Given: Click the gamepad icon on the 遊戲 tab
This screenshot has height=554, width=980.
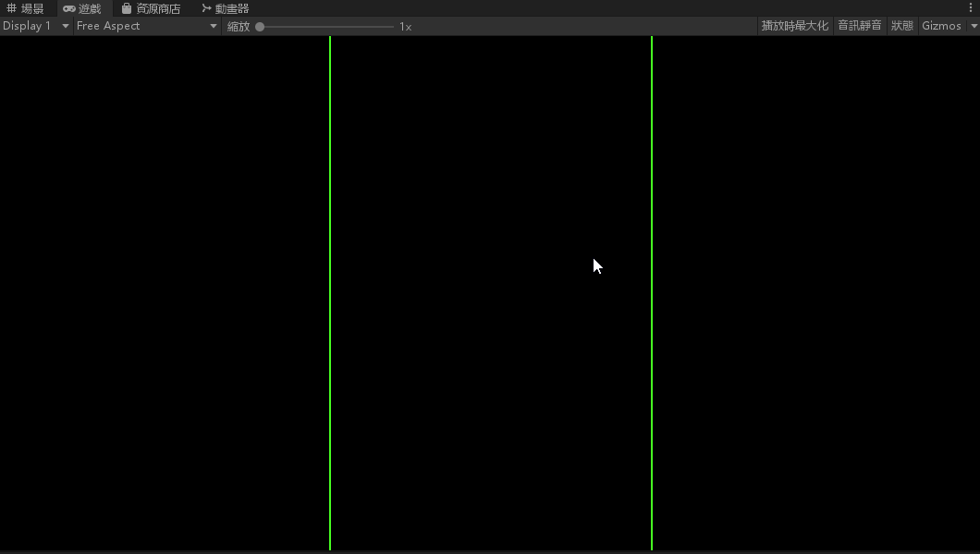Looking at the screenshot, I should click(x=69, y=8).
